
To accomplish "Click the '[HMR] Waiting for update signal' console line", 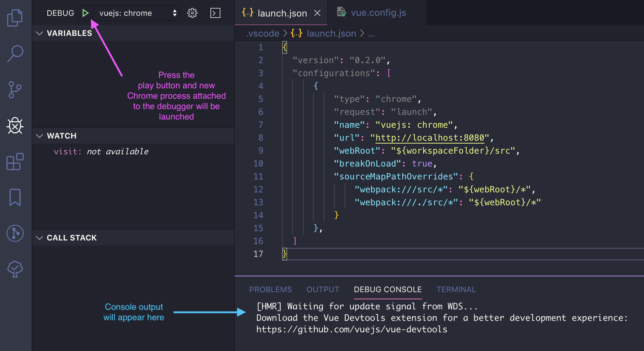I will (367, 306).
